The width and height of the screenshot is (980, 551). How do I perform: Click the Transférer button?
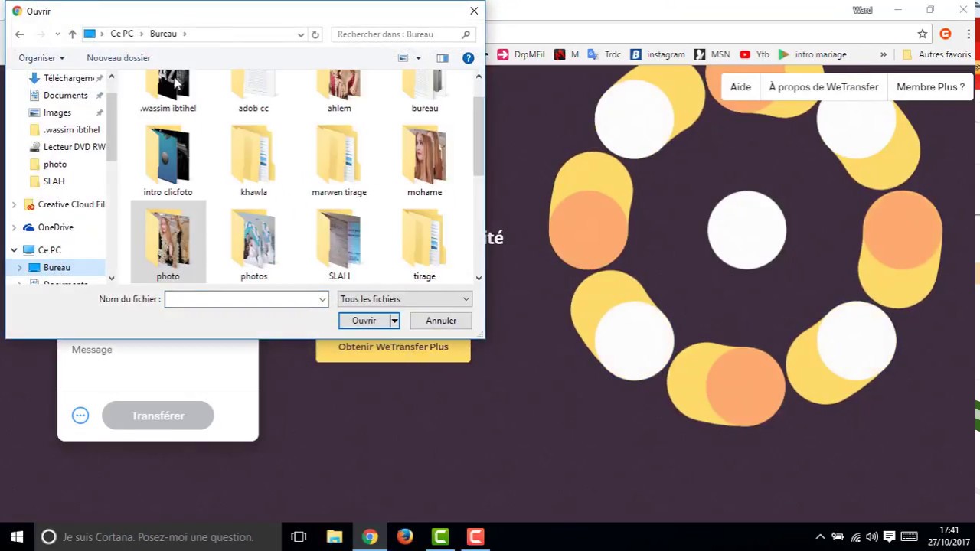(x=158, y=416)
